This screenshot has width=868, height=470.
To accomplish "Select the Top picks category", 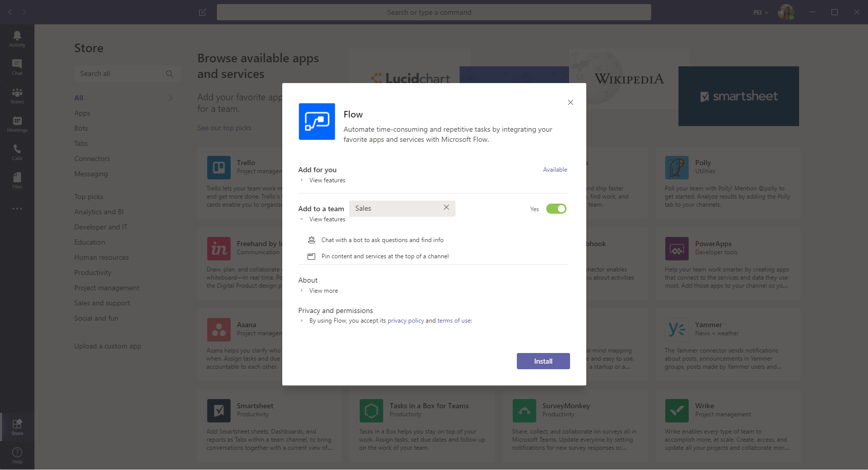I will tap(89, 197).
